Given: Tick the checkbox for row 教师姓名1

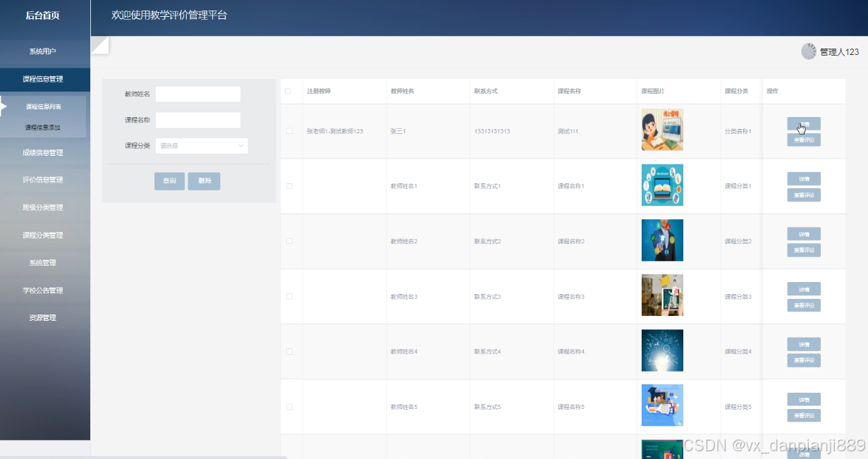Looking at the screenshot, I should click(289, 186).
